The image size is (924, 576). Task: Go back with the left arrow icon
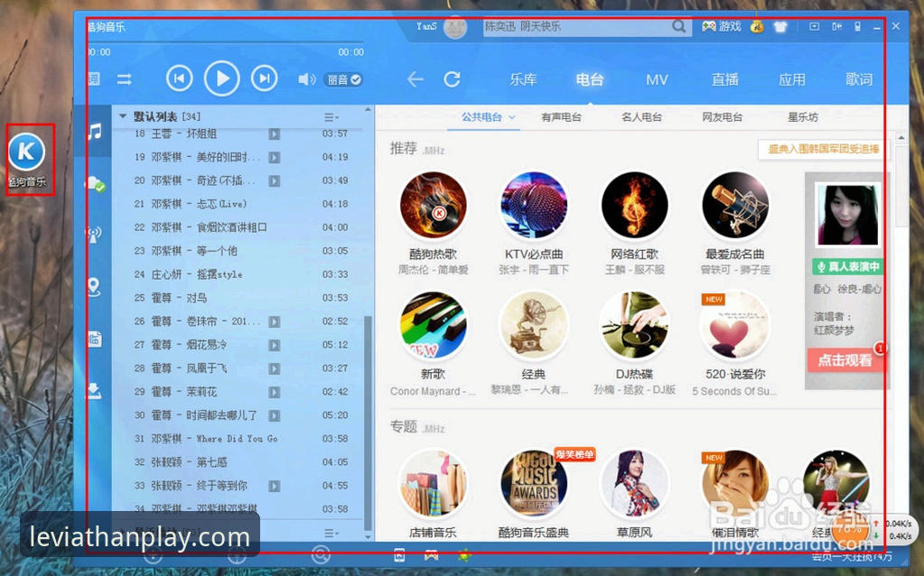tap(415, 79)
